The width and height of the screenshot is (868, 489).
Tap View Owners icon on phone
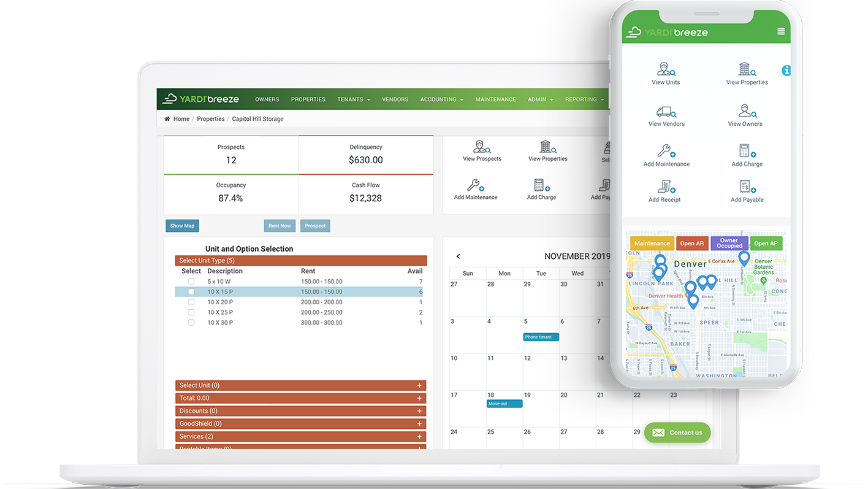747,111
